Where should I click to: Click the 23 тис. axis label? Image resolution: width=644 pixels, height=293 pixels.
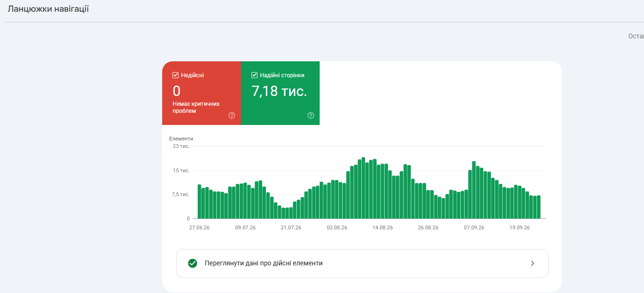tap(181, 146)
